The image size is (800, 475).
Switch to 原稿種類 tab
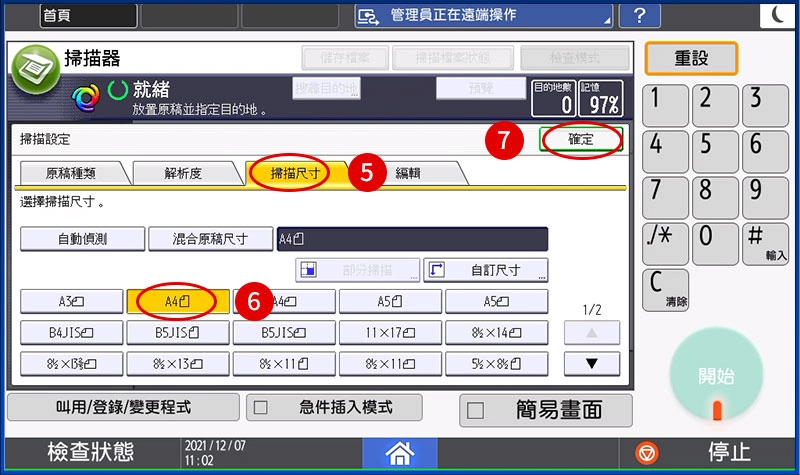(71, 173)
